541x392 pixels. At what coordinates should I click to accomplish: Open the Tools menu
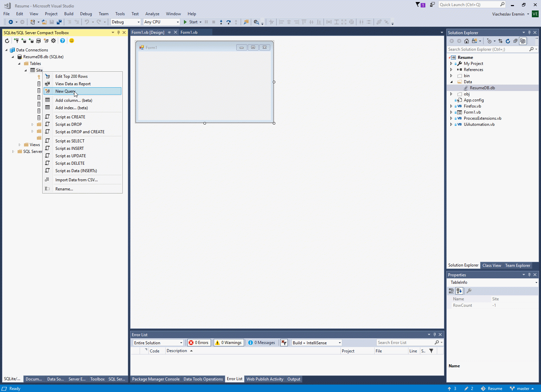[120, 14]
